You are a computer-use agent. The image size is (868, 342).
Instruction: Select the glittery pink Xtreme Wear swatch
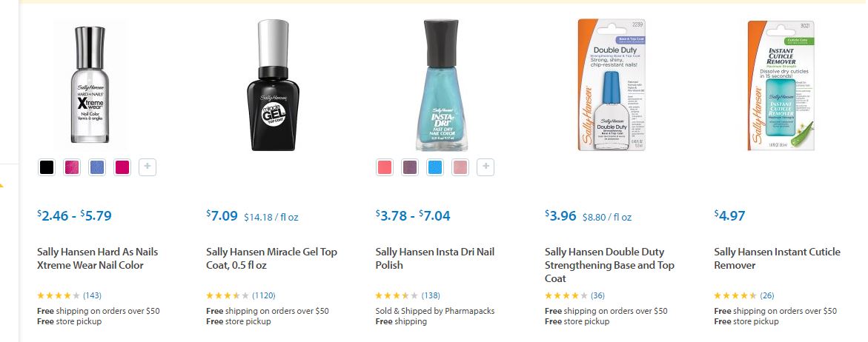click(x=72, y=167)
